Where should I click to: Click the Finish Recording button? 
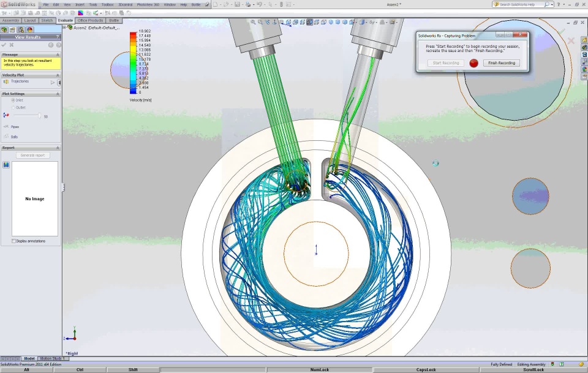tap(502, 63)
